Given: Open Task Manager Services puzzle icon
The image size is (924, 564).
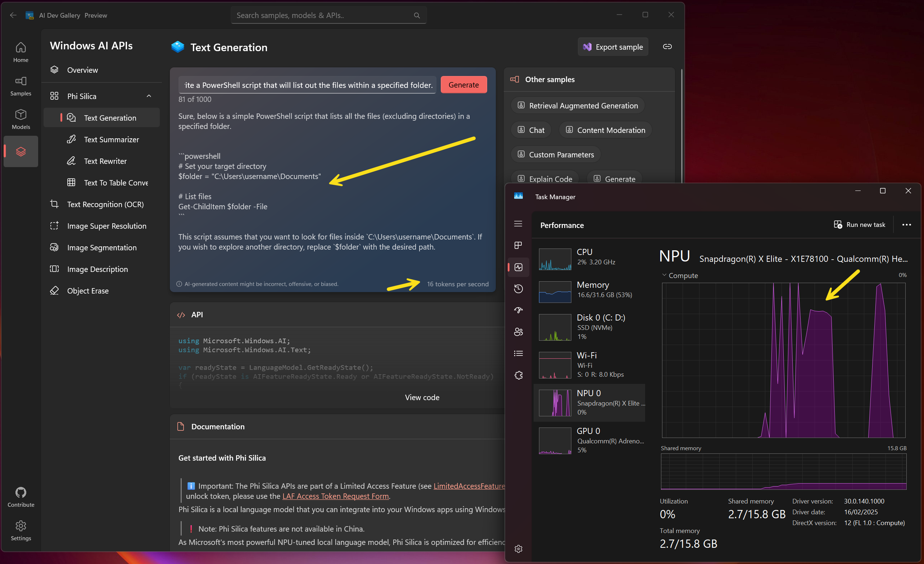Looking at the screenshot, I should tap(518, 375).
